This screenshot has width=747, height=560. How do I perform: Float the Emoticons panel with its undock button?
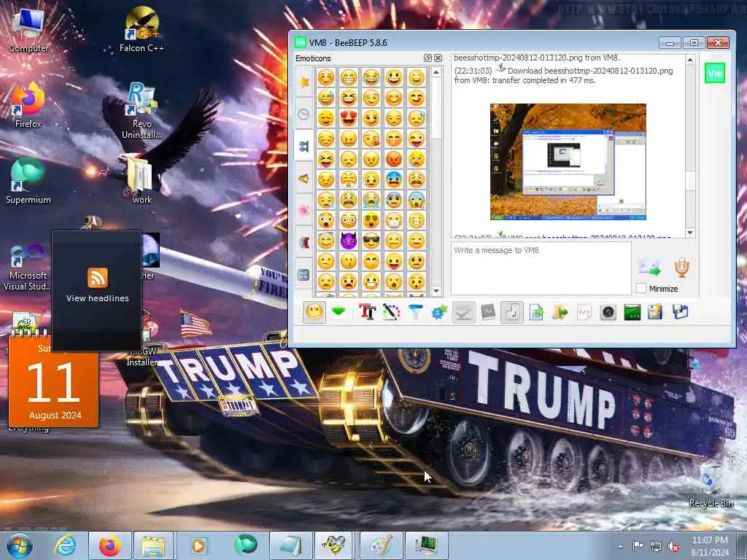pyautogui.click(x=427, y=58)
